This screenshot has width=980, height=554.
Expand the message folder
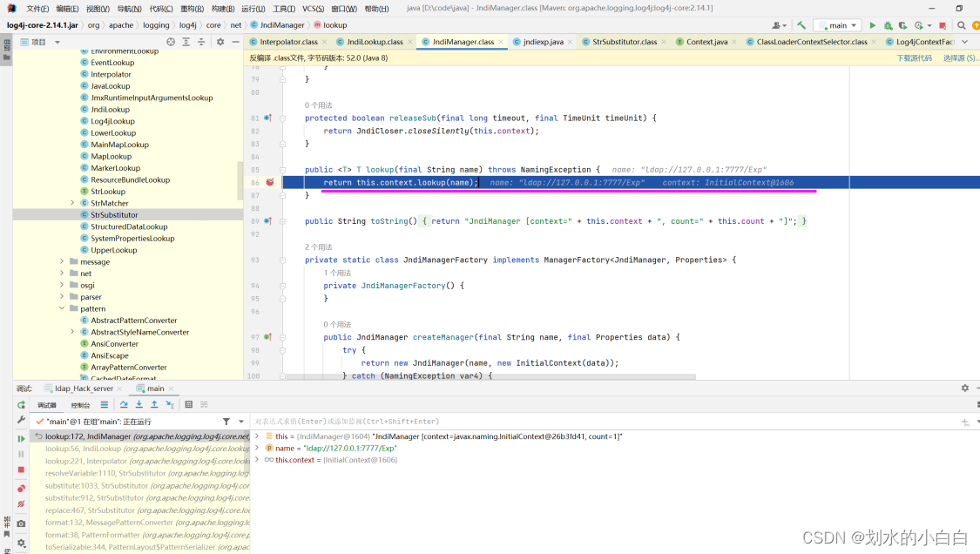(x=62, y=261)
